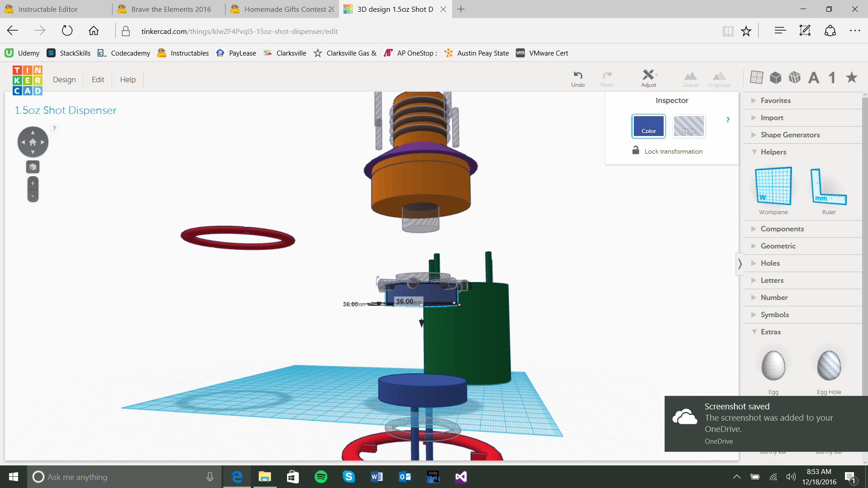Expand the Shape Generators section
Image resolution: width=868 pixels, height=488 pixels.
(x=789, y=135)
